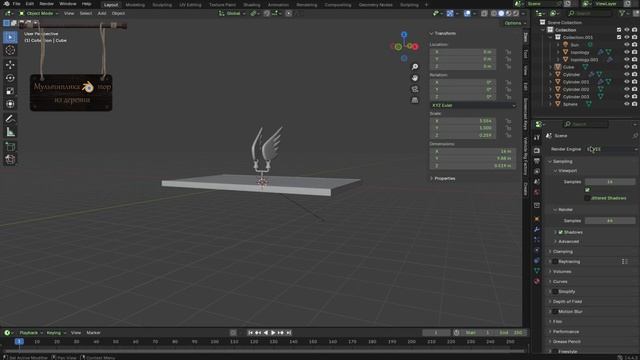Screen dimensions: 640x360
Task: Click the Scale X value field
Action: pos(463,121)
